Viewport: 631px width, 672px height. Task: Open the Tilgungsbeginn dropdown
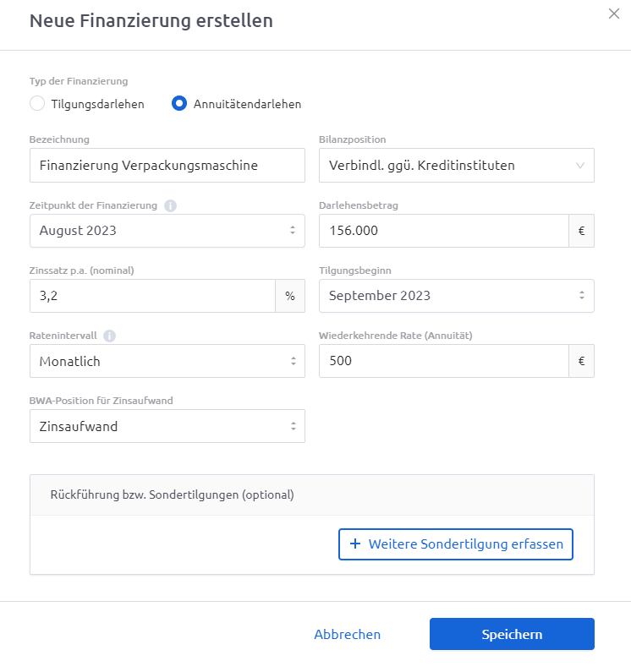tap(457, 296)
